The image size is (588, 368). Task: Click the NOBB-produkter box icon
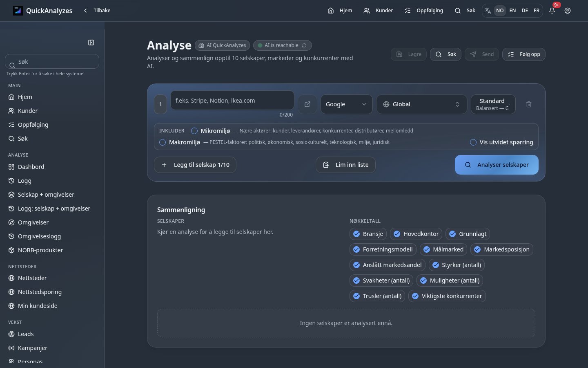11,250
